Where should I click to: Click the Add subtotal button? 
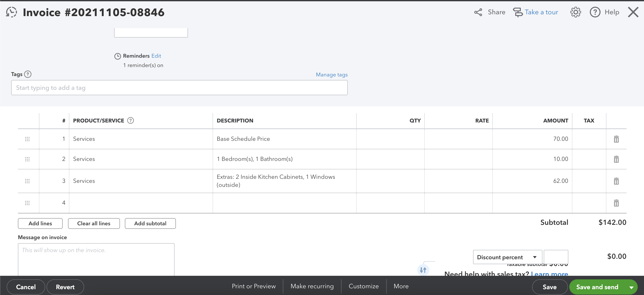coord(150,223)
